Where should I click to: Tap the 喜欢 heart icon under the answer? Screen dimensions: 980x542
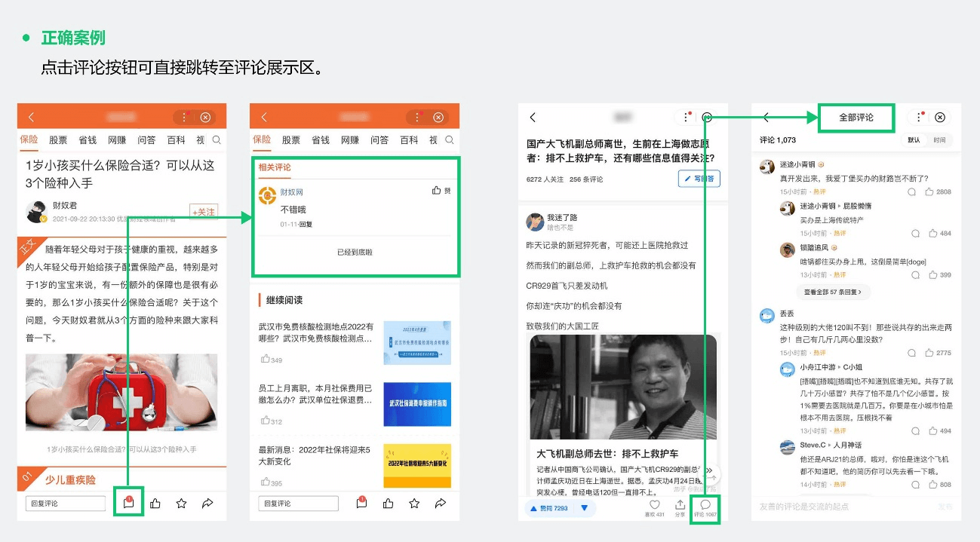(x=655, y=505)
